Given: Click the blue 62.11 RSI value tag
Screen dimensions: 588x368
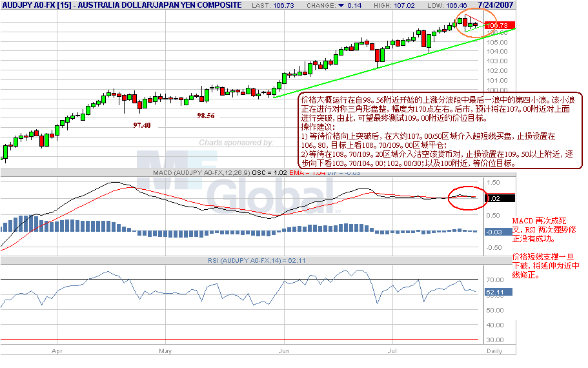Looking at the screenshot, I should click(x=498, y=292).
